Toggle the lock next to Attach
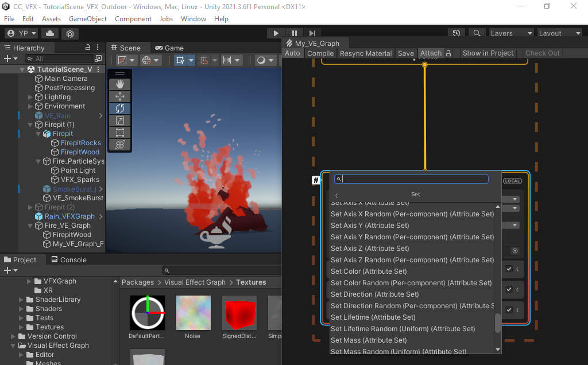Screen dimensions: 588x365 coord(448,53)
